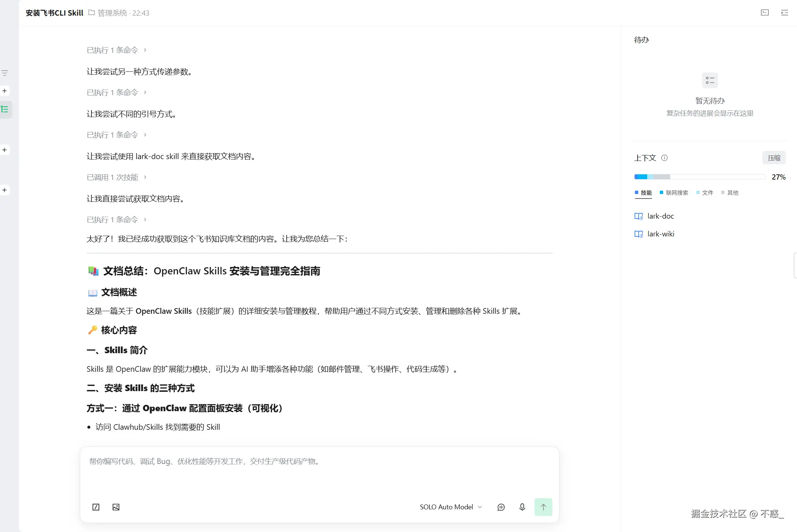Toggle the right sidebar panel icon in header
Image resolution: width=797 pixels, height=532 pixels.
click(785, 13)
